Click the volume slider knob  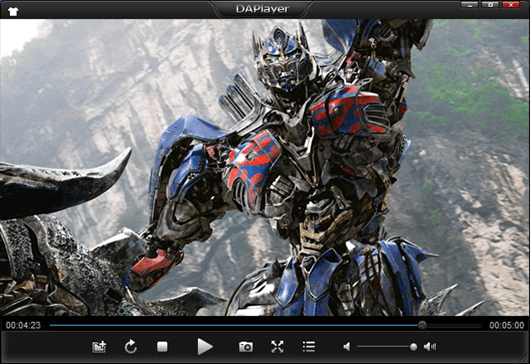[413, 347]
